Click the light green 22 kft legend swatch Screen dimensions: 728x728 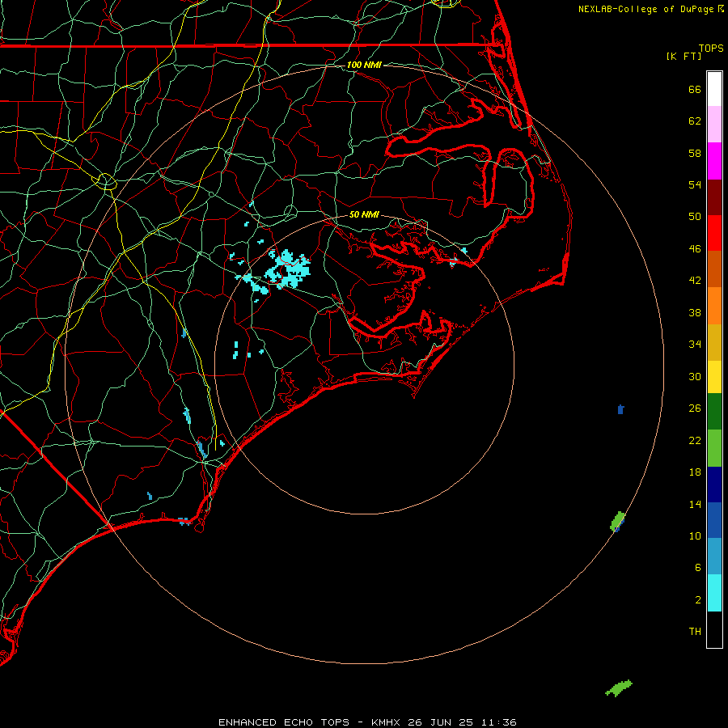point(714,448)
